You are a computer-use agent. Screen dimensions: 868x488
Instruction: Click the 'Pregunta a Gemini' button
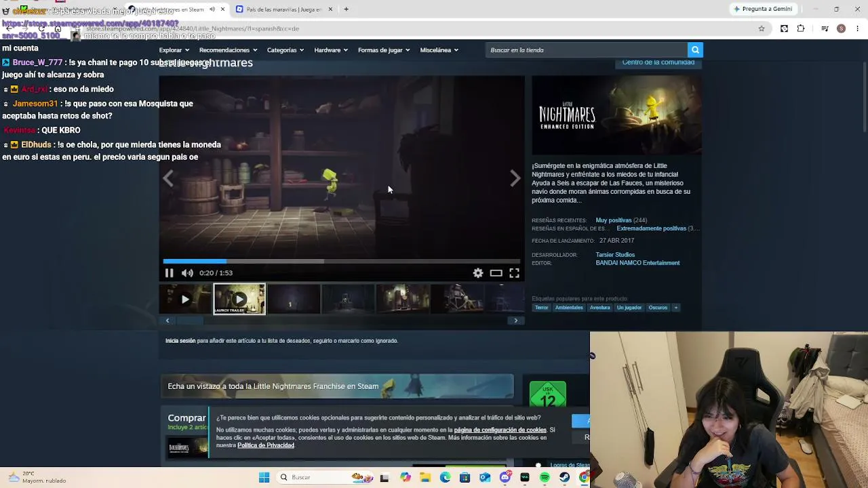pyautogui.click(x=763, y=9)
